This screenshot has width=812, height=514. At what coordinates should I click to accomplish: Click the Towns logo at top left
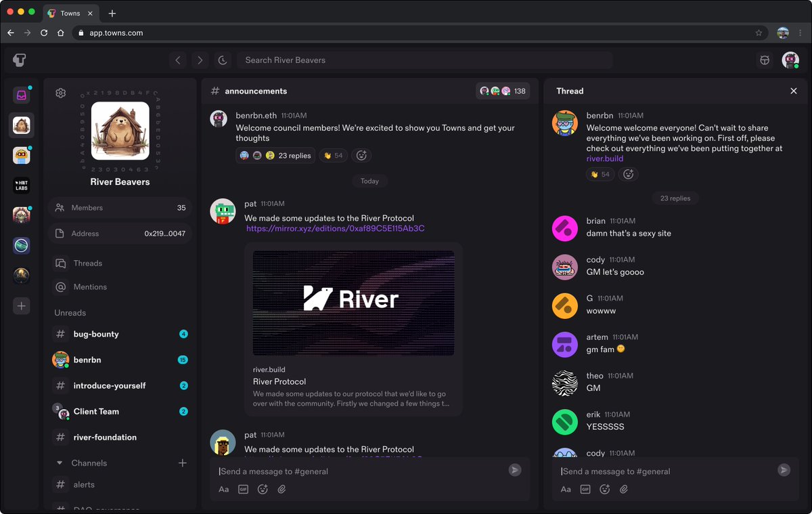tap(20, 60)
